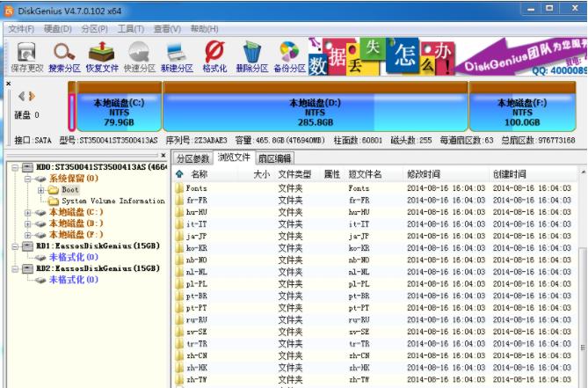Select the 本地磁盘(D:) tree item
The image size is (588, 388).
(x=76, y=223)
